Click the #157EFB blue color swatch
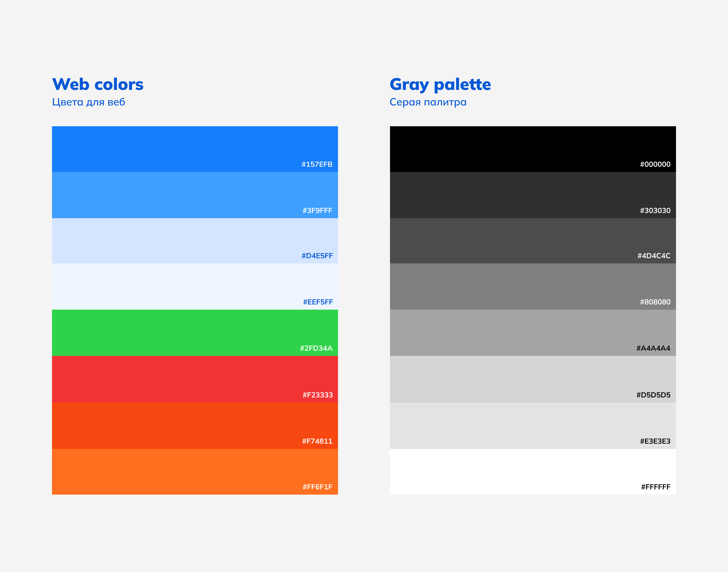 pos(195,149)
